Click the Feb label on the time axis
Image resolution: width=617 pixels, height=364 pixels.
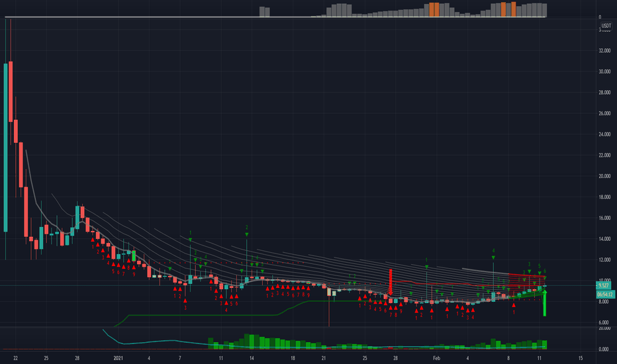[436, 358]
